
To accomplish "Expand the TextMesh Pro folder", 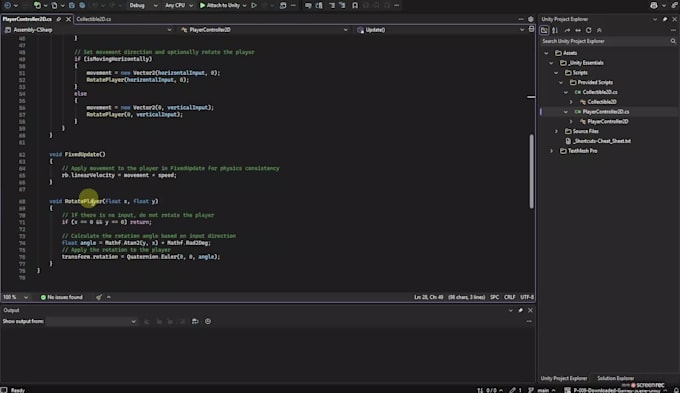I will pos(551,151).
